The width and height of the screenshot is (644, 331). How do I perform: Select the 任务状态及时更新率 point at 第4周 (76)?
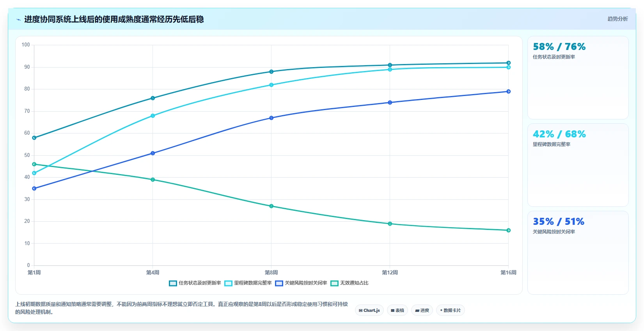[153, 98]
